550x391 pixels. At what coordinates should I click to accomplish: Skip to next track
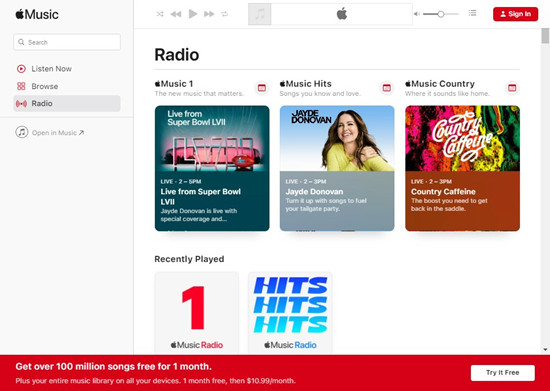point(209,14)
